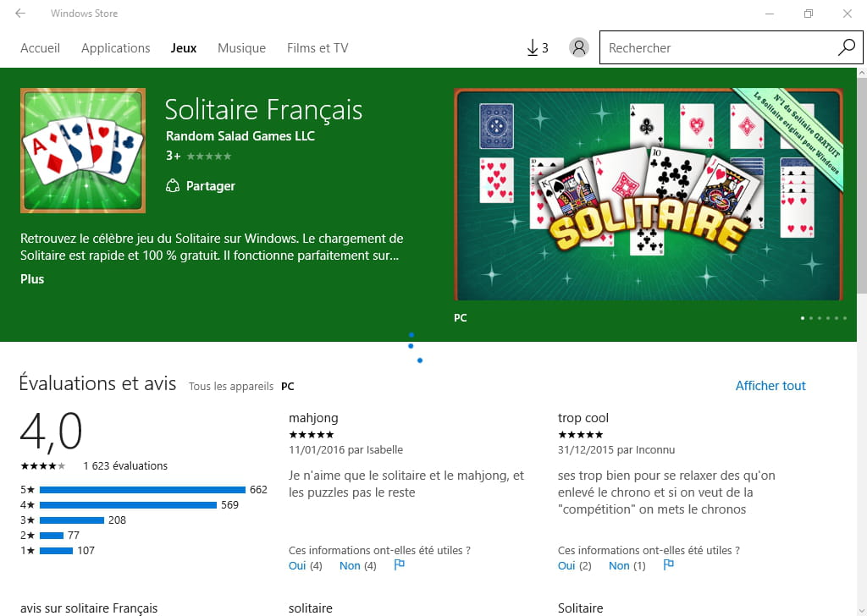This screenshot has width=867, height=616.
Task: Click the Solitaire Français app icon
Action: [83, 151]
